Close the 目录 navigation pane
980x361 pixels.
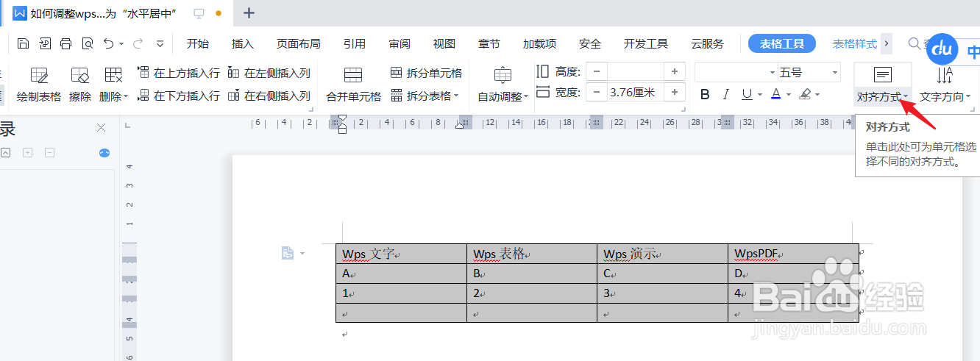(x=102, y=128)
